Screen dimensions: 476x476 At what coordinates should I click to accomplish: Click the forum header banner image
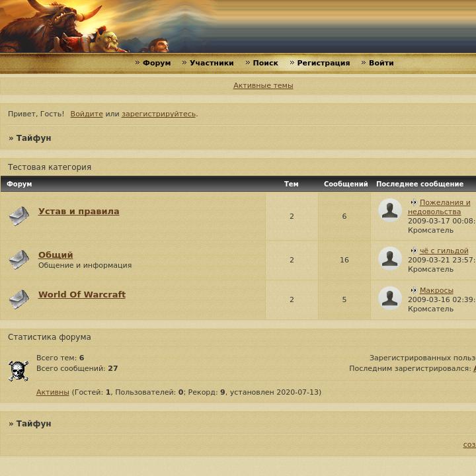(238, 26)
